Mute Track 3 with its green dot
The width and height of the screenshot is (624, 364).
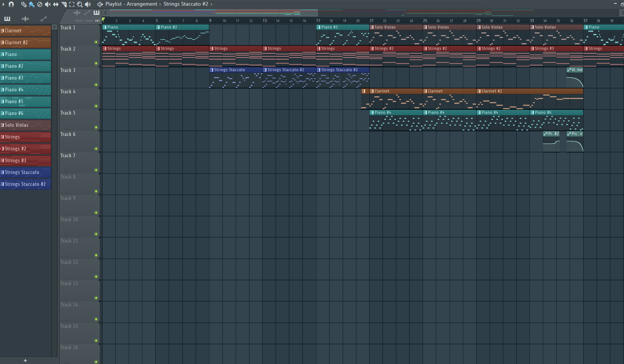(x=96, y=85)
